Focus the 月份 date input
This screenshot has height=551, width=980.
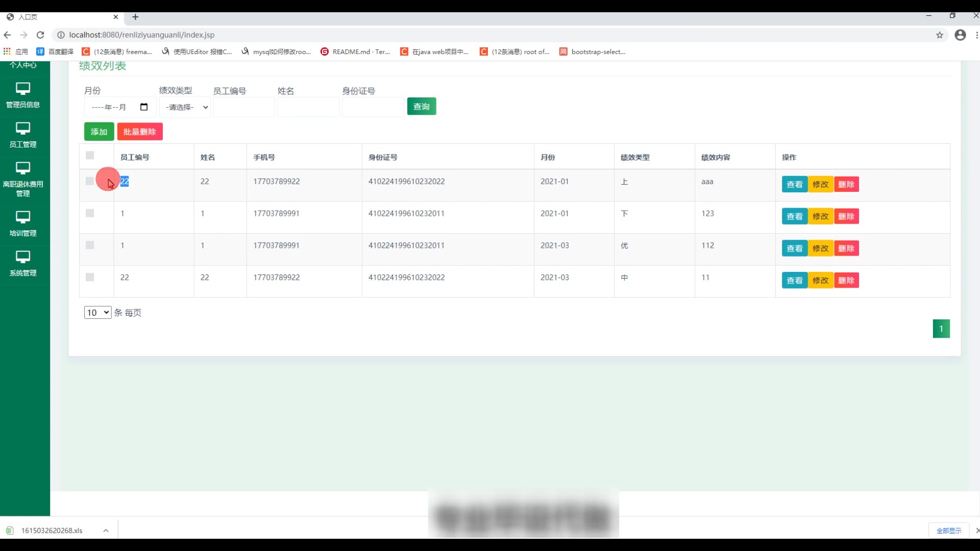[x=120, y=107]
